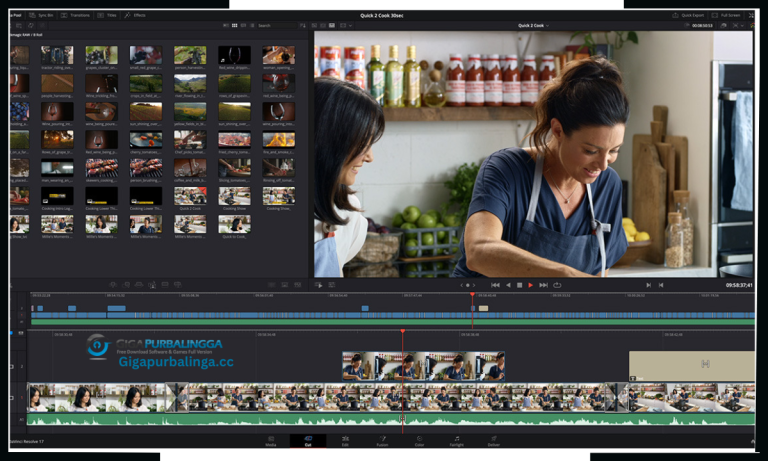
Task: Open the Color page
Action: click(x=419, y=441)
